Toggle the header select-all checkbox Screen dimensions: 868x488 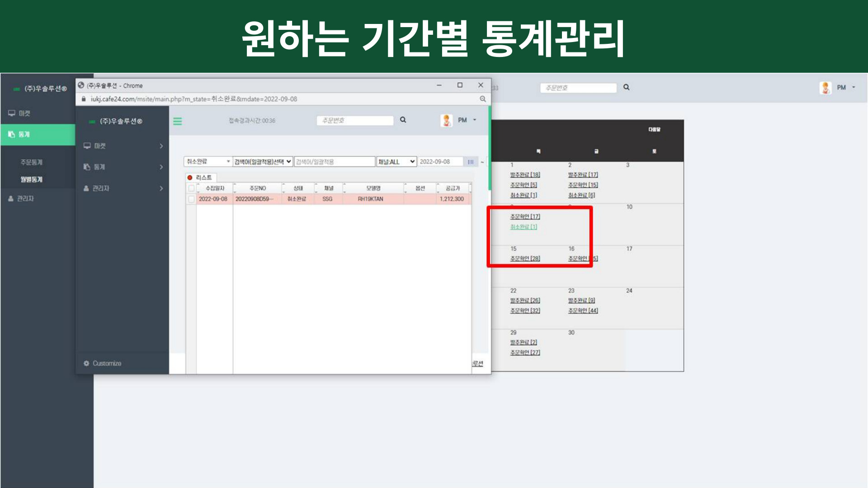pyautogui.click(x=191, y=188)
